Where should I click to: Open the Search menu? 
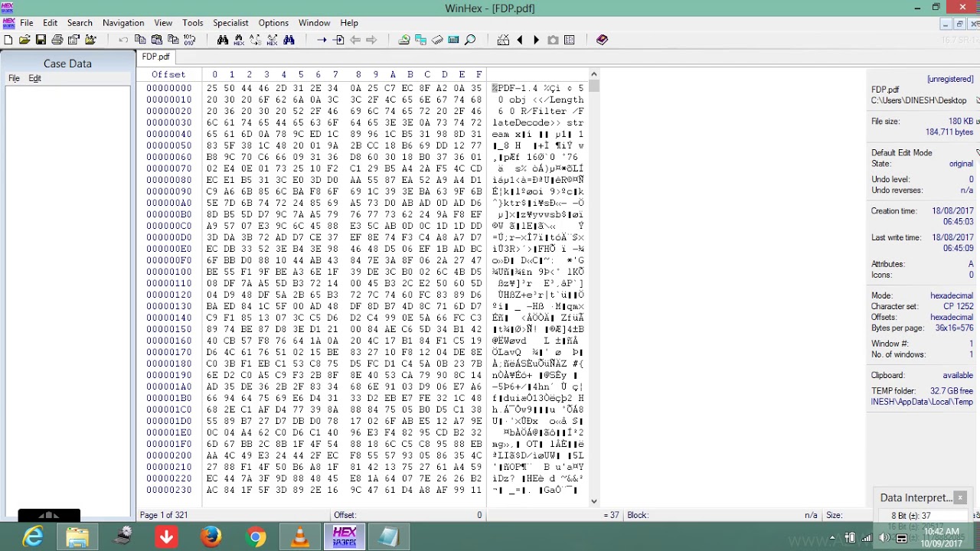click(80, 23)
